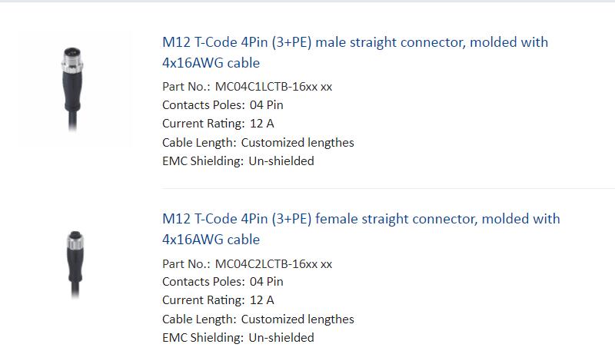Click the male connector's 'Part No.:' label
The width and height of the screenshot is (615, 364).
click(186, 87)
